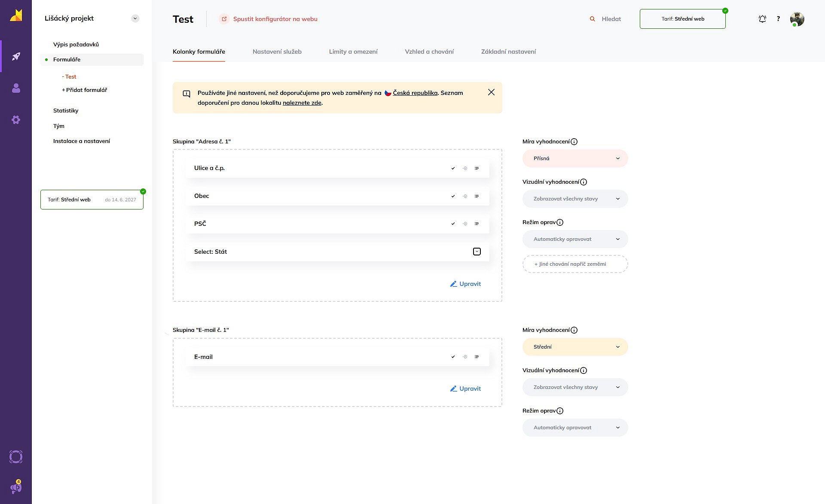Click the question mark help icon
The height and width of the screenshot is (504, 825).
tap(778, 19)
